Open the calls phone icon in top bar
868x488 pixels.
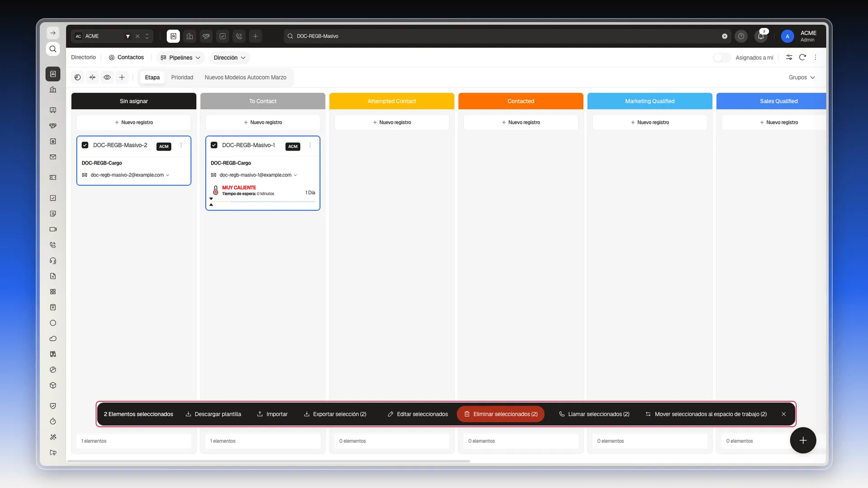pyautogui.click(x=239, y=36)
